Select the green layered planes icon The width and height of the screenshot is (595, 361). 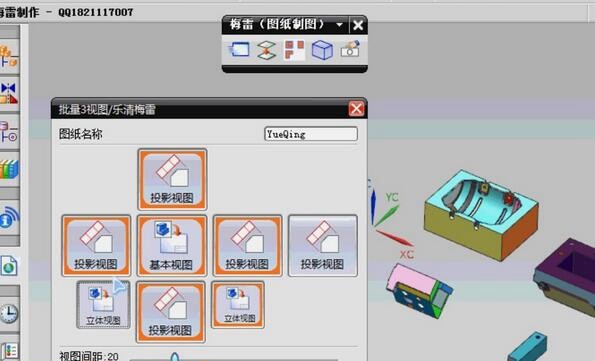pos(266,50)
